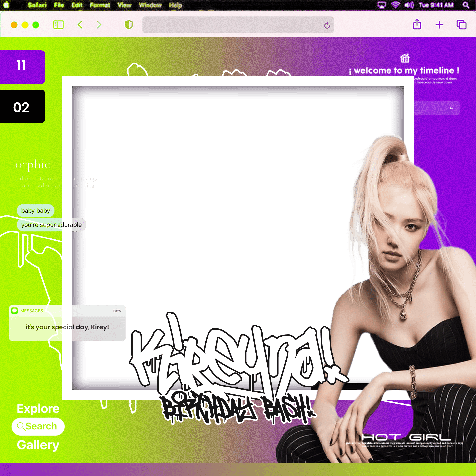Open the File menu
476x476 pixels.
click(x=59, y=5)
